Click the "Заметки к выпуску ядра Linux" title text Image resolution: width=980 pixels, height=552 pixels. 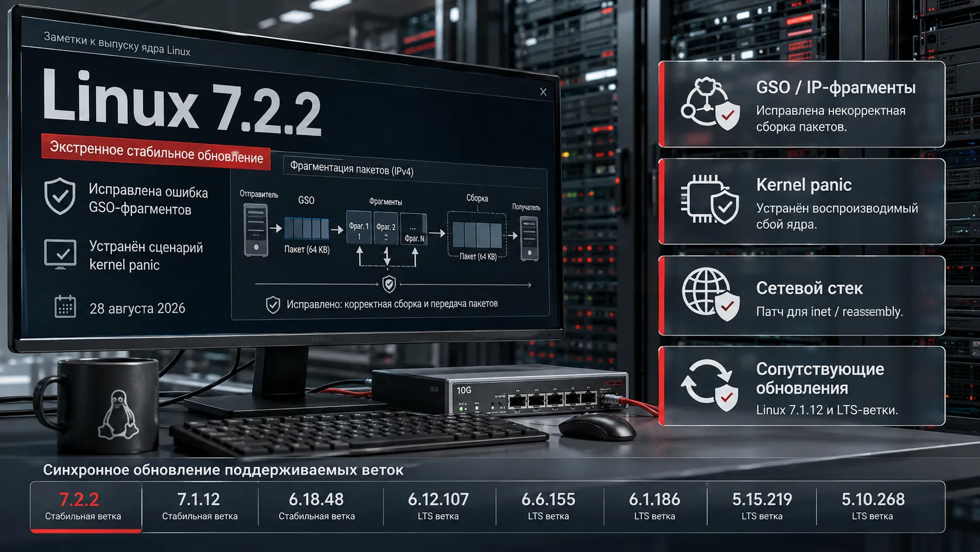[117, 44]
